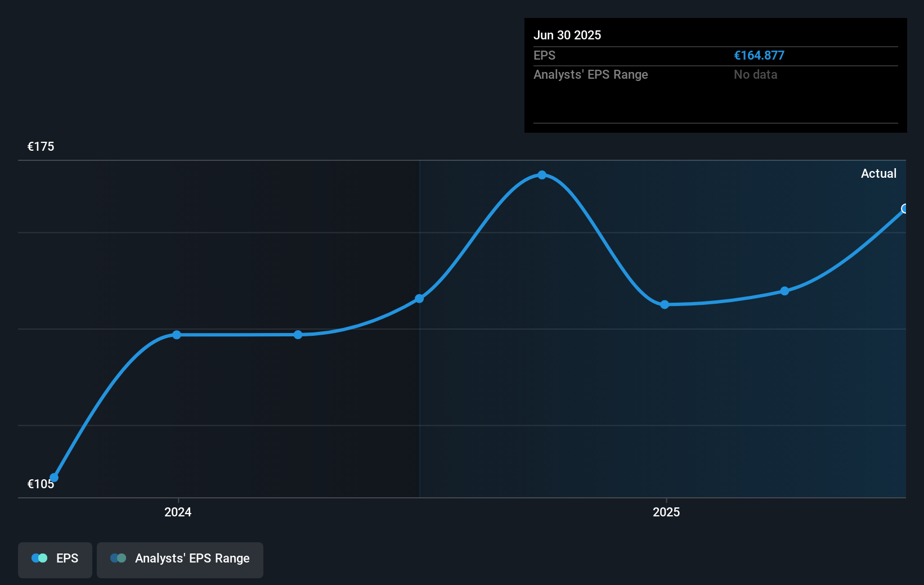The height and width of the screenshot is (585, 924).
Task: Click the €175 y-axis label
Action: point(41,146)
